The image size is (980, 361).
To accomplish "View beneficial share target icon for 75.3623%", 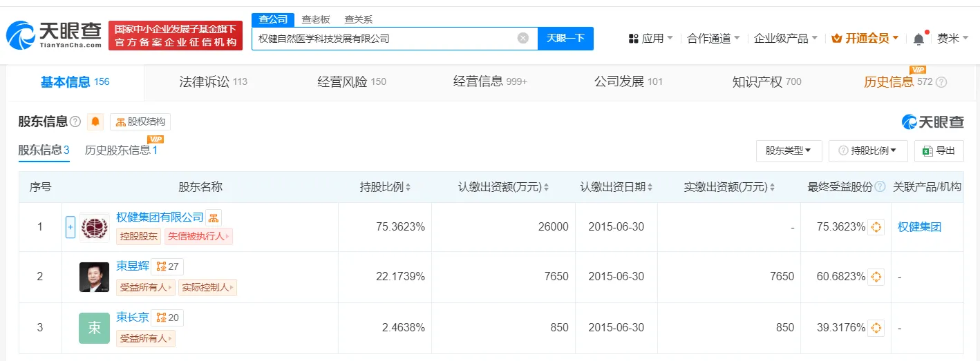I will coord(876,226).
